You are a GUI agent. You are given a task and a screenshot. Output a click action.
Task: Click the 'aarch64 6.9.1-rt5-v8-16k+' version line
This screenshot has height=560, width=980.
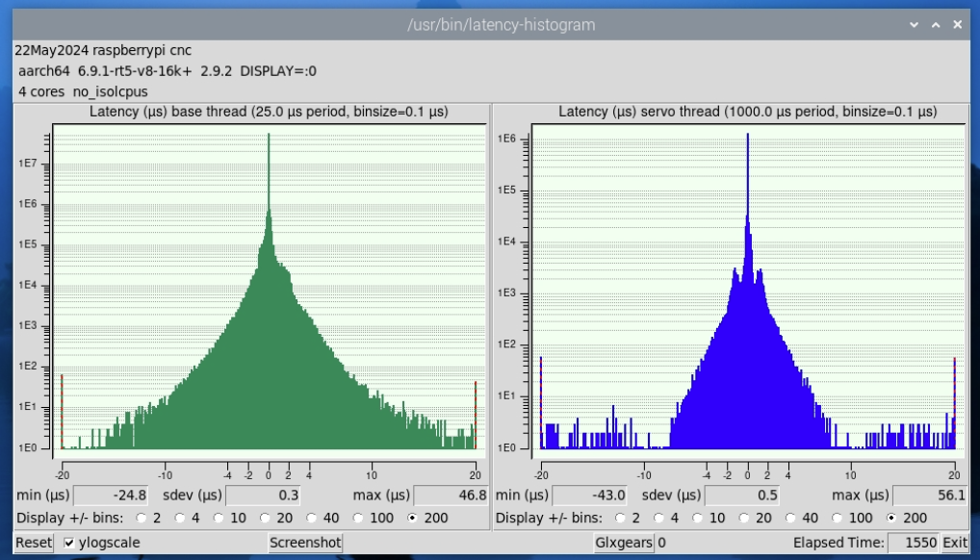167,71
